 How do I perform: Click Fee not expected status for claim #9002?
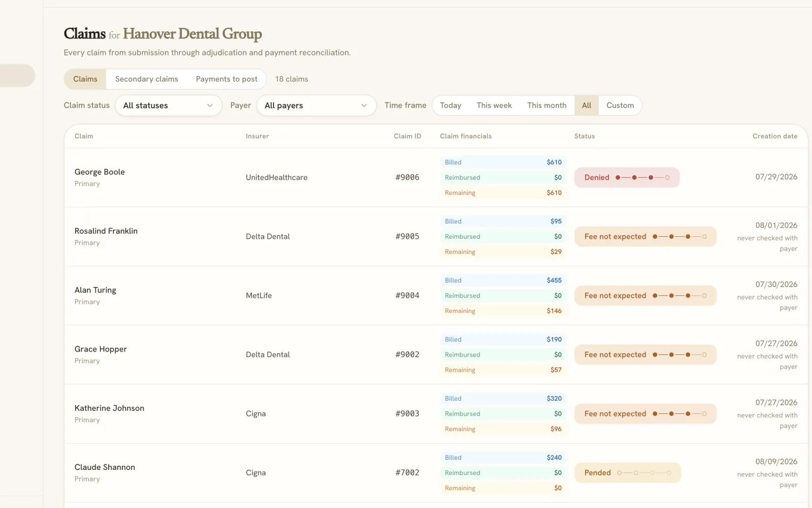646,355
